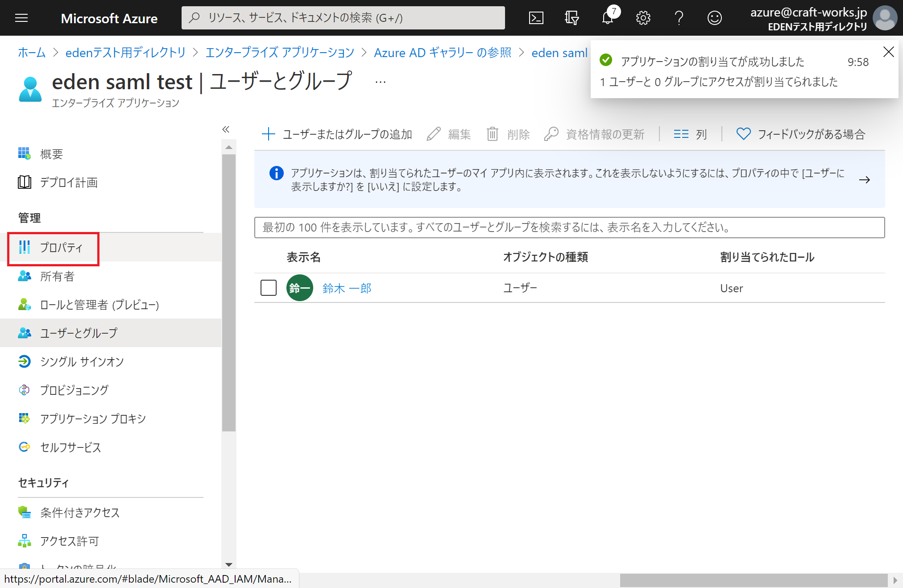903x588 pixels.
Task: Open デプロイ計画 in the sidebar
Action: pyautogui.click(x=111, y=182)
